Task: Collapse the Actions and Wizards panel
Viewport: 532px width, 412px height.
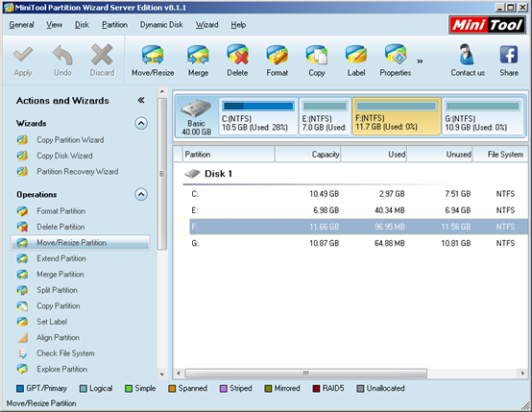Action: pyautogui.click(x=141, y=100)
